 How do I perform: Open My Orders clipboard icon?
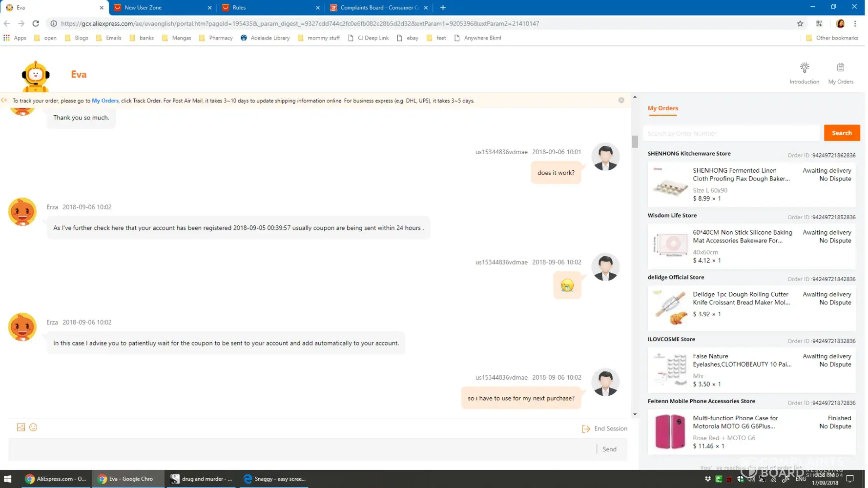tap(840, 67)
